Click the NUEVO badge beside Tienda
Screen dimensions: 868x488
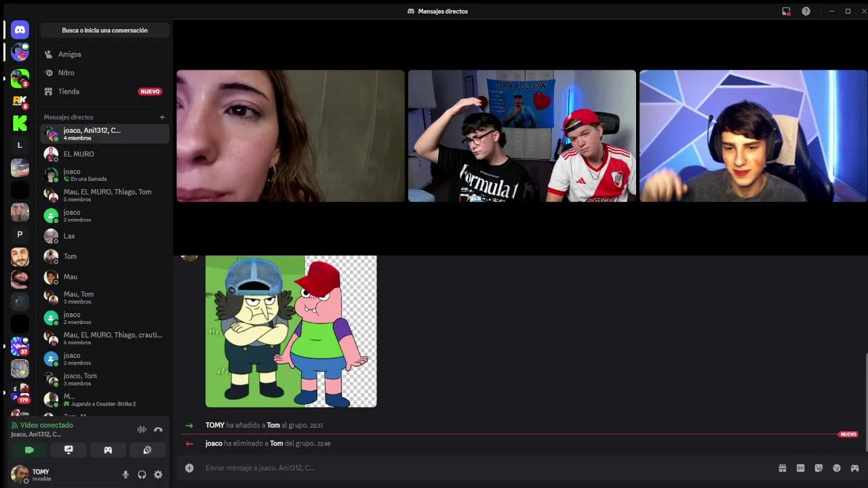(150, 91)
